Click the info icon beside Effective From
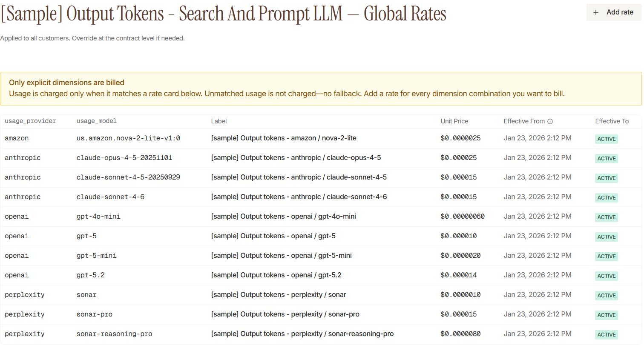 (x=550, y=121)
